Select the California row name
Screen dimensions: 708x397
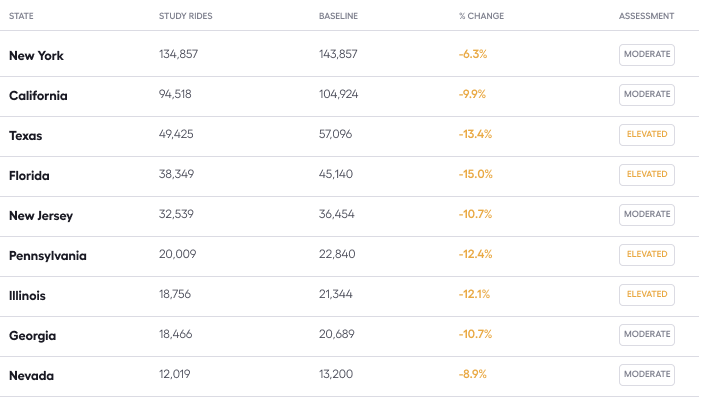pos(38,96)
